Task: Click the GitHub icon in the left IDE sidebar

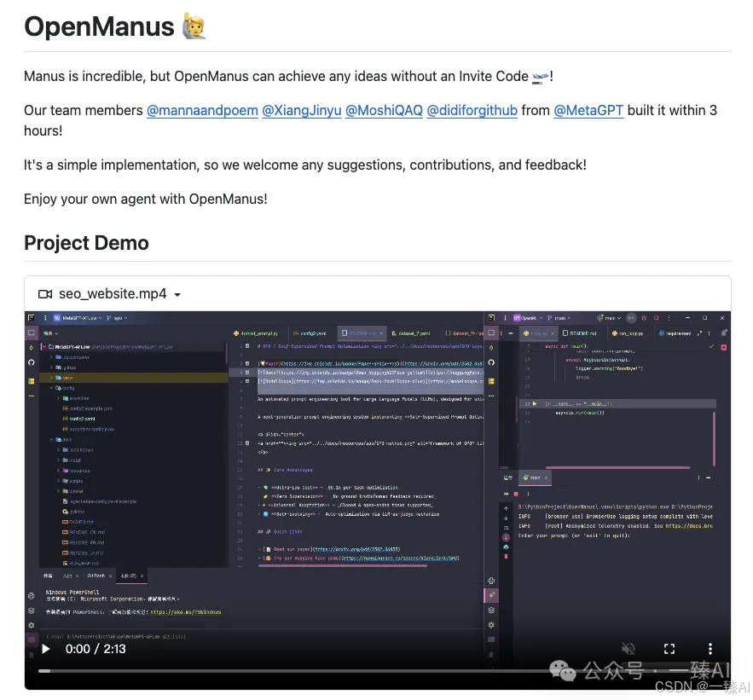Action: 32,362
